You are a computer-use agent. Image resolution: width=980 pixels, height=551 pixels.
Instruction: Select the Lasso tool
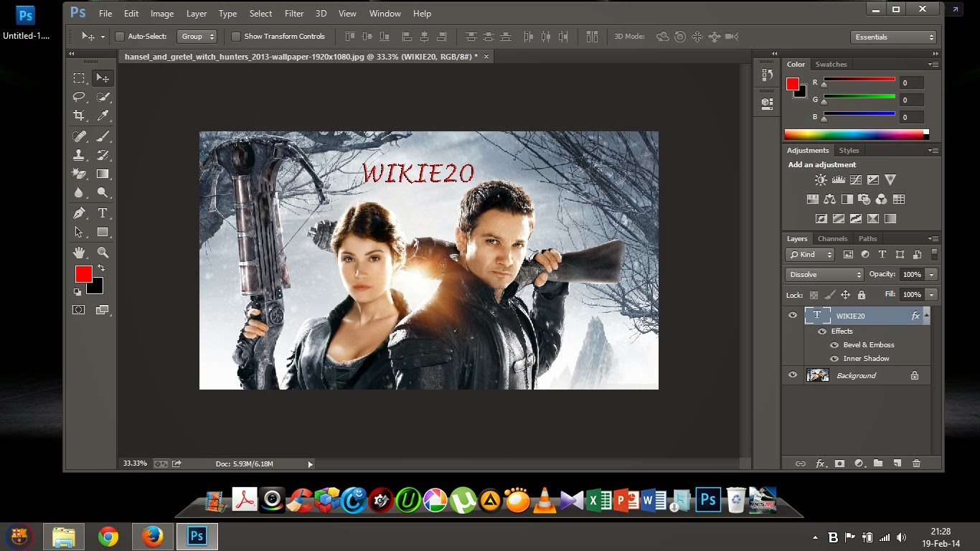tap(79, 97)
